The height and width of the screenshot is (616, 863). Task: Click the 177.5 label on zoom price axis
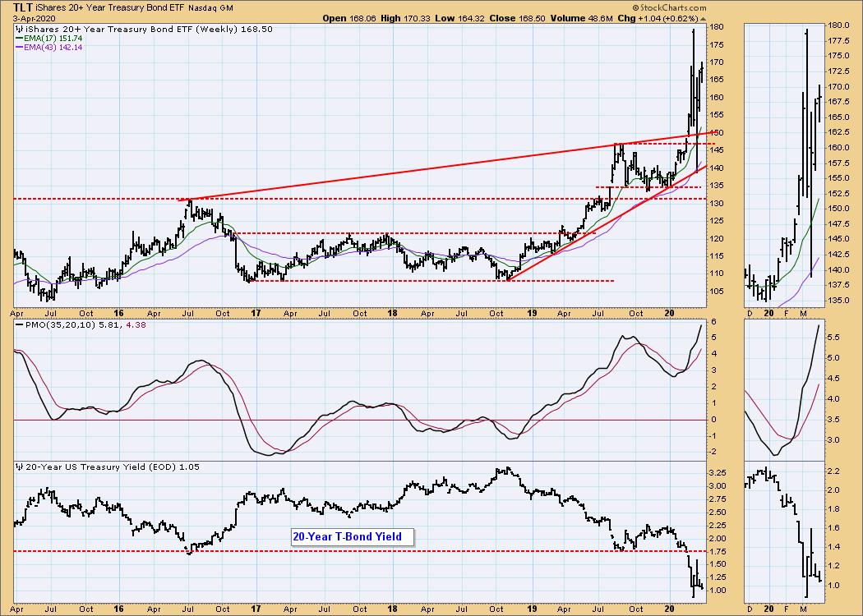838,41
